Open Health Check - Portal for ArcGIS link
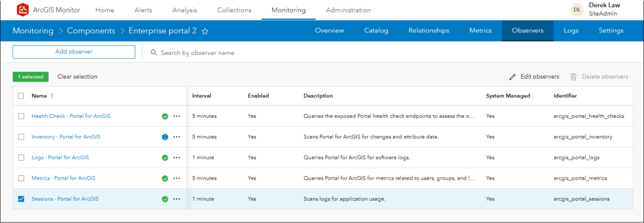The height and width of the screenshot is (223, 644). point(71,116)
